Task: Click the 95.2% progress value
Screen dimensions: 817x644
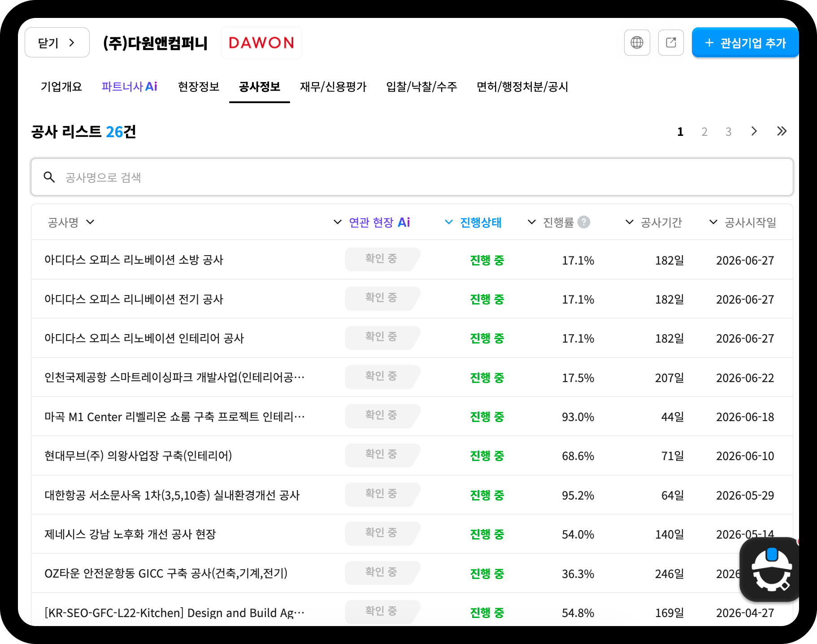Action: click(x=578, y=496)
